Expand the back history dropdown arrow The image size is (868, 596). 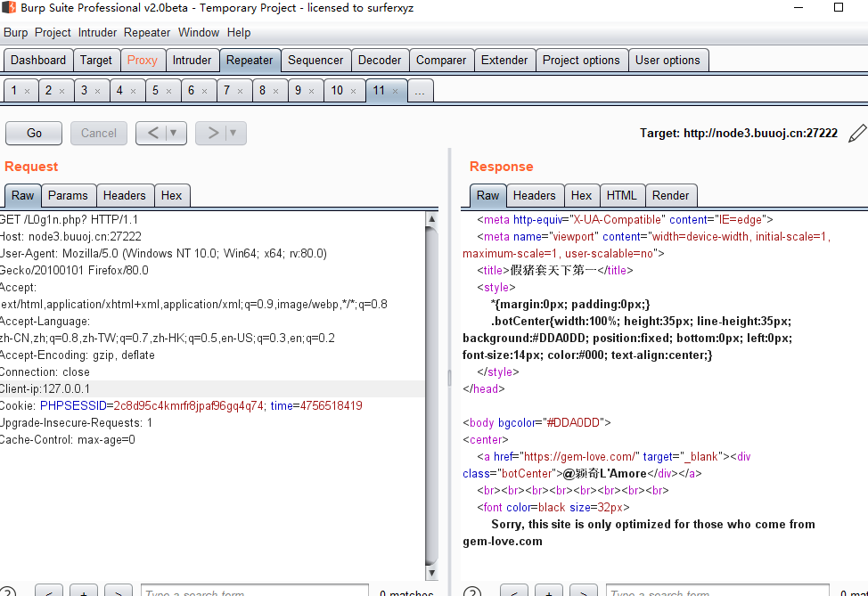pos(174,133)
